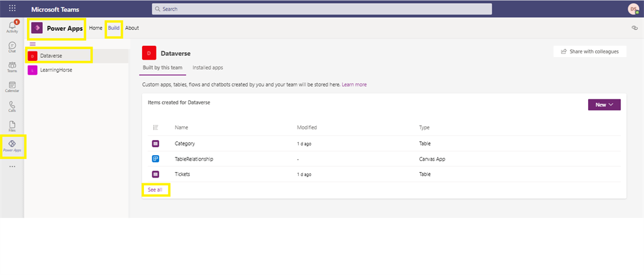This screenshot has height=275, width=644.
Task: Go to the Home tab in Power Apps
Action: pos(96,28)
